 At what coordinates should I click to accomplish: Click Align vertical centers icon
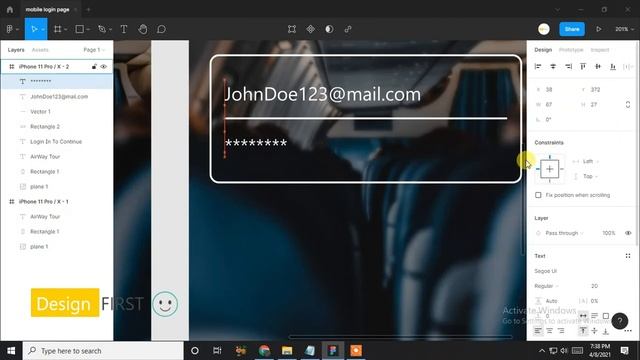pyautogui.click(x=598, y=67)
